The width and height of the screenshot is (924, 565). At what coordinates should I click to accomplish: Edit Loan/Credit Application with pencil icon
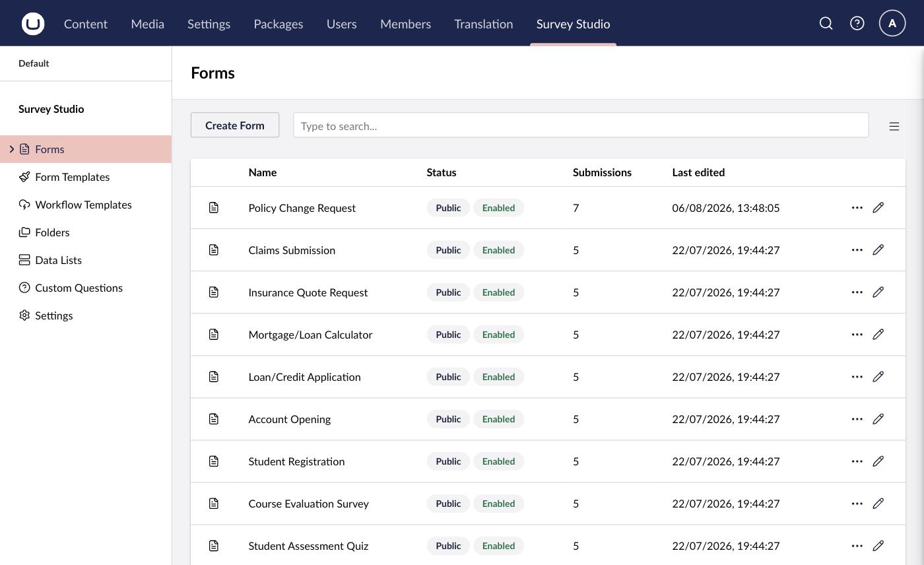878,377
